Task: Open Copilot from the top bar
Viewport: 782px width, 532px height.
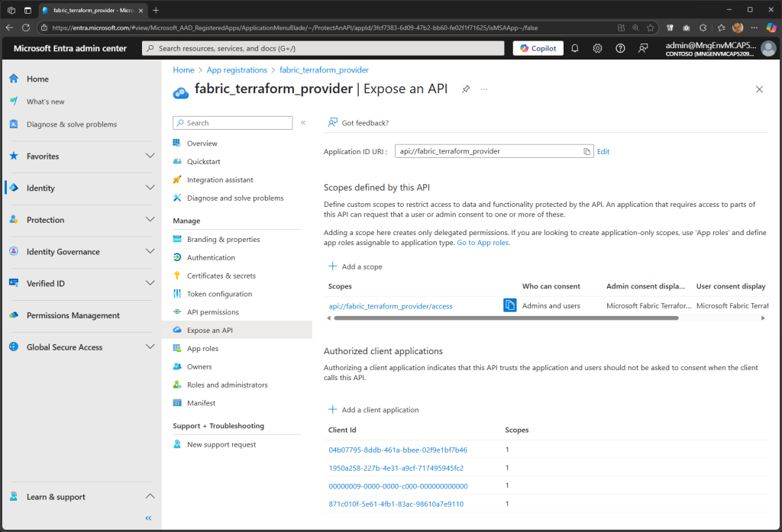Action: tap(538, 47)
